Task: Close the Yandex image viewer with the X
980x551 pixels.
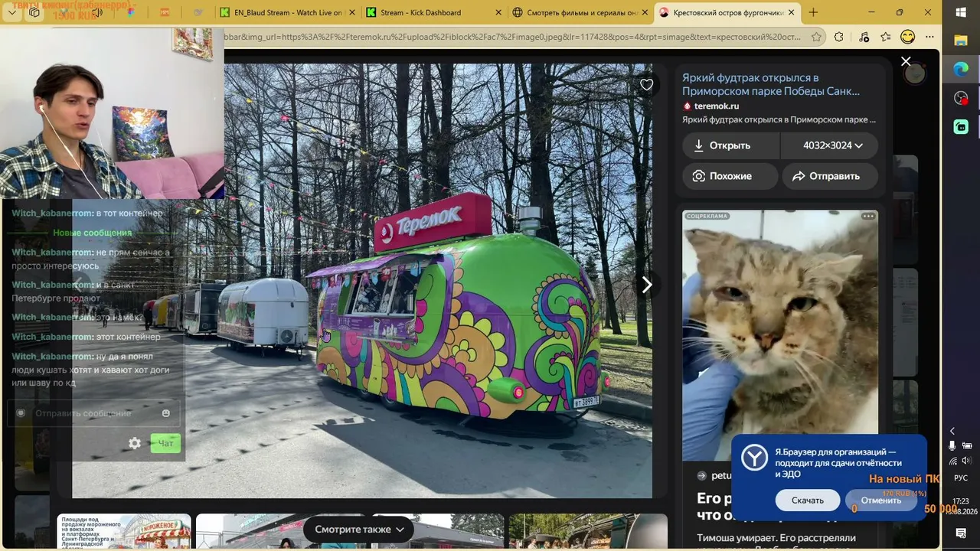Action: point(906,61)
